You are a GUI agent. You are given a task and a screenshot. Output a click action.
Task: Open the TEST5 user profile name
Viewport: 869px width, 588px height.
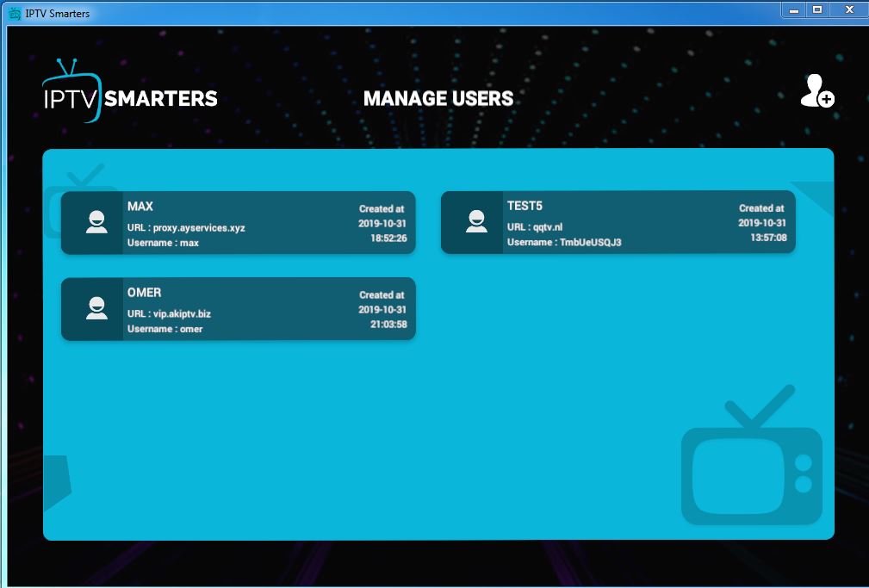(x=525, y=206)
